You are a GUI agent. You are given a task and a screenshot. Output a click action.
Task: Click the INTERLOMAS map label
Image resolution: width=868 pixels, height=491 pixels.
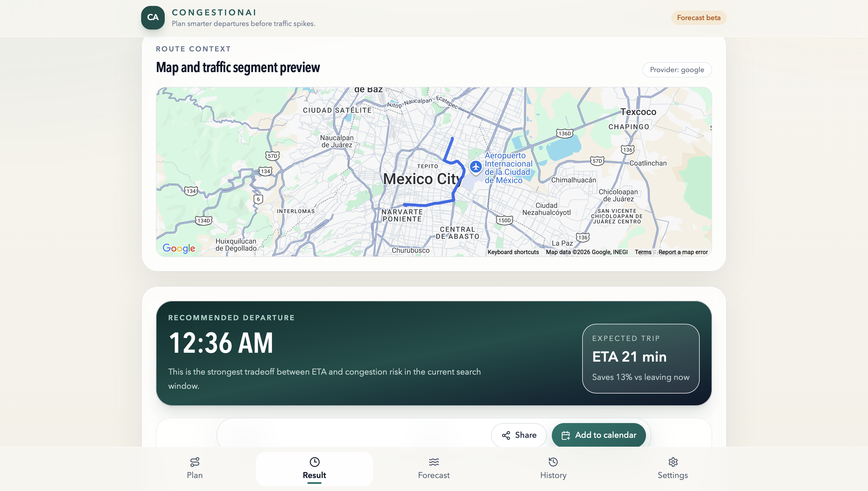(x=296, y=212)
